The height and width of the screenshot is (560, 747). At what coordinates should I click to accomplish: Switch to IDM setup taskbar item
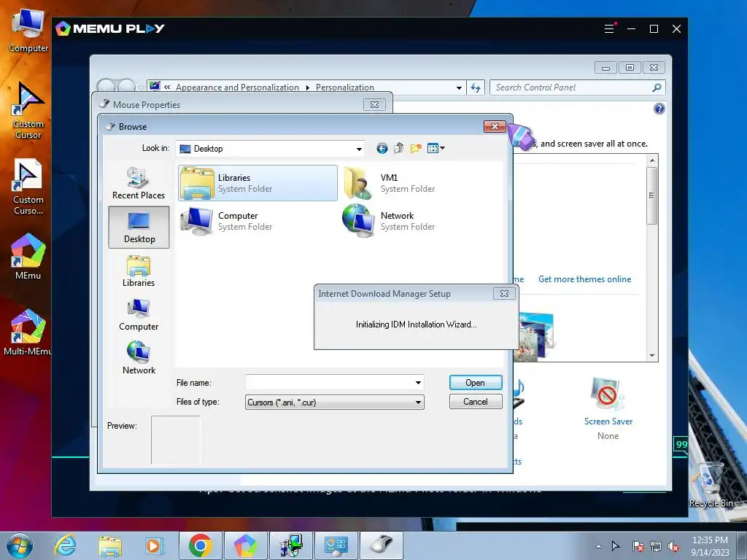[290, 545]
